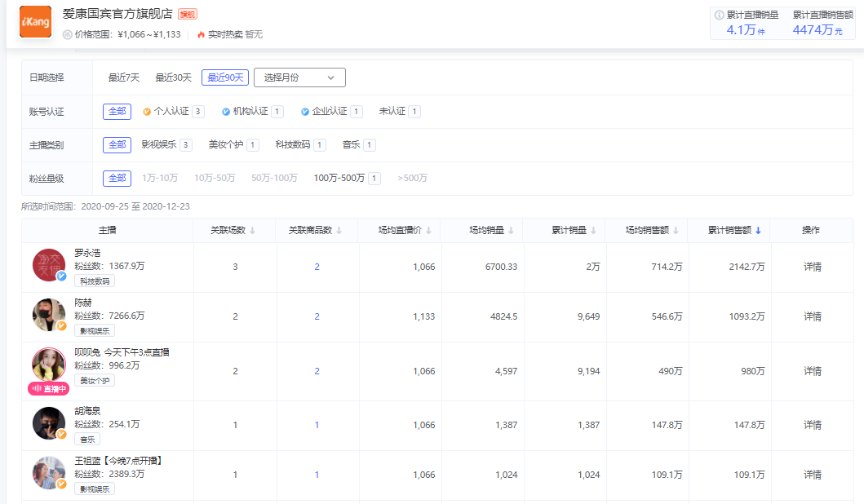Open 详情 for 呗呗兔
The height and width of the screenshot is (504, 864).
(813, 371)
